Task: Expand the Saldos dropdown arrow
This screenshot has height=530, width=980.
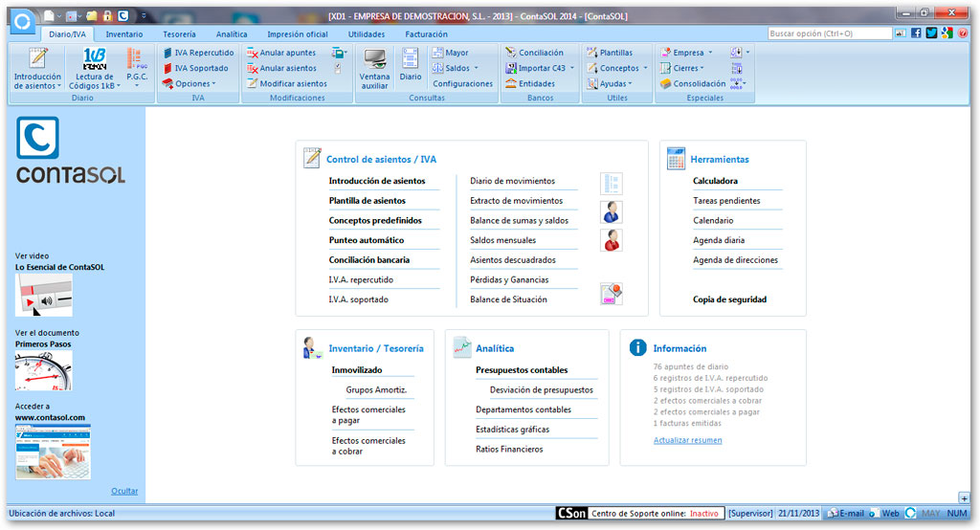Action: [477, 68]
